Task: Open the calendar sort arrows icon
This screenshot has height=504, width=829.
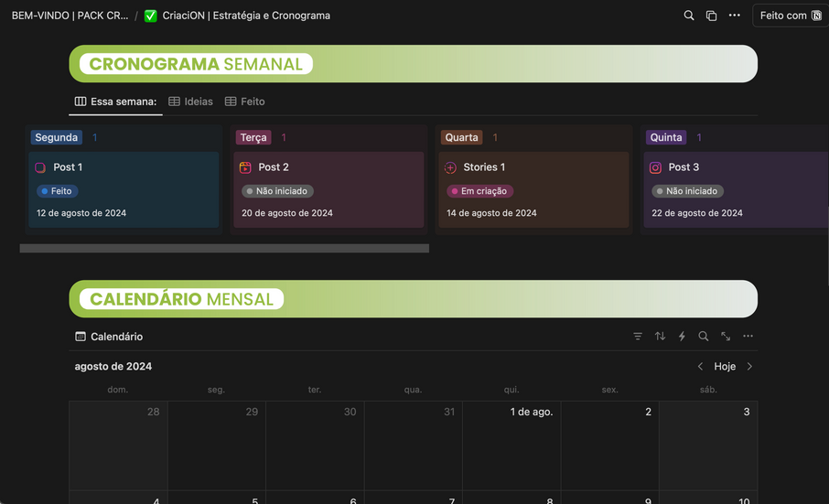Action: pyautogui.click(x=660, y=336)
